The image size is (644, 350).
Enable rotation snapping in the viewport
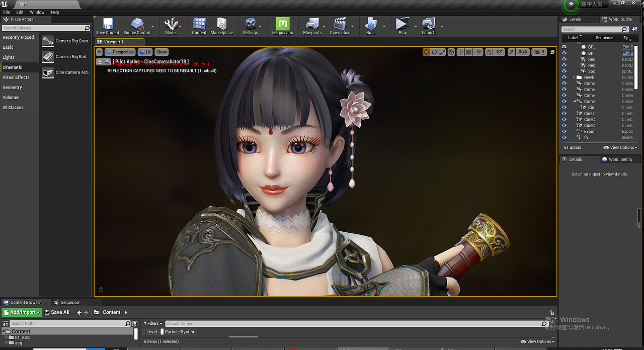tap(489, 52)
